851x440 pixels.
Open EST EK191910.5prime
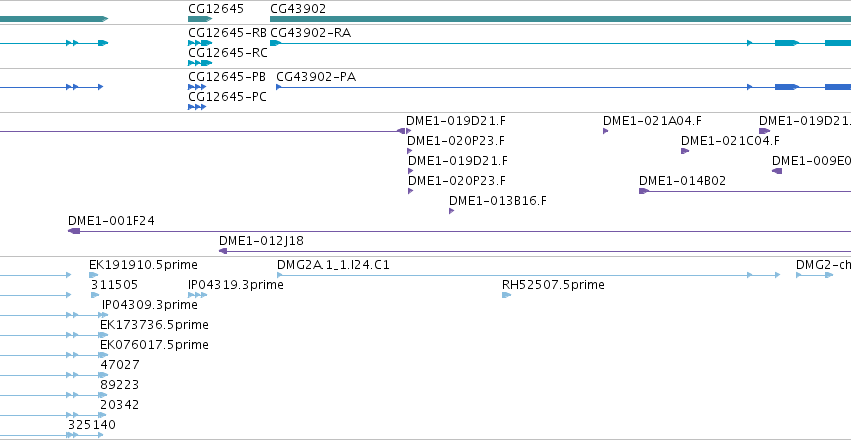point(143,265)
